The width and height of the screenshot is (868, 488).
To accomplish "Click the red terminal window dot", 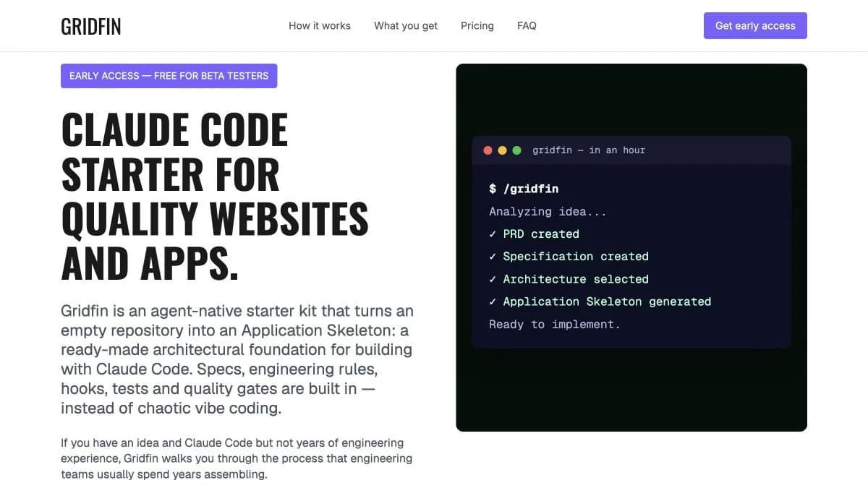I will click(x=488, y=150).
